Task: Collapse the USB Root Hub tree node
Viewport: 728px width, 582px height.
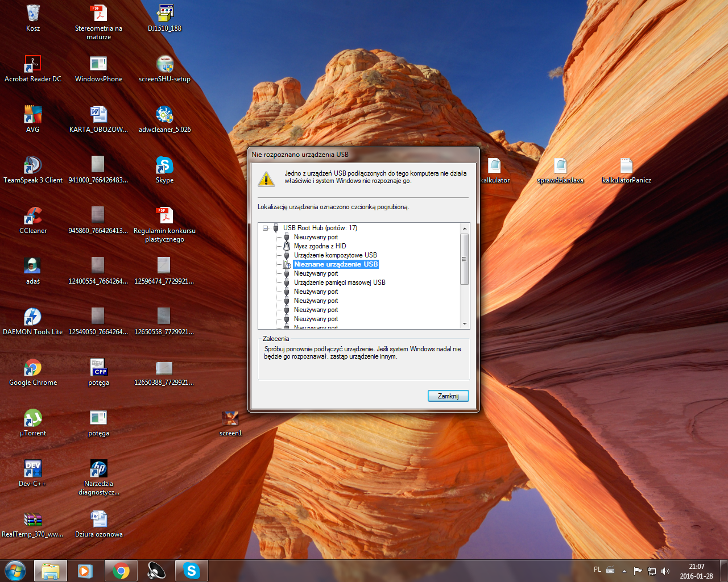Action: tap(266, 228)
